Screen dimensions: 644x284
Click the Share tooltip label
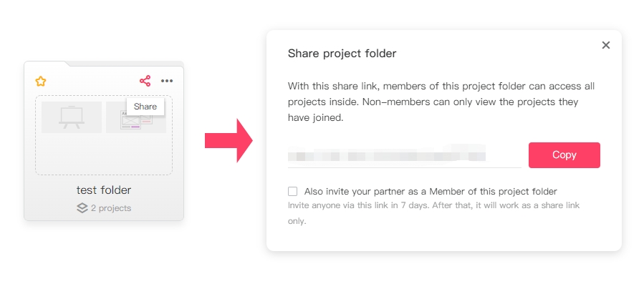[145, 107]
